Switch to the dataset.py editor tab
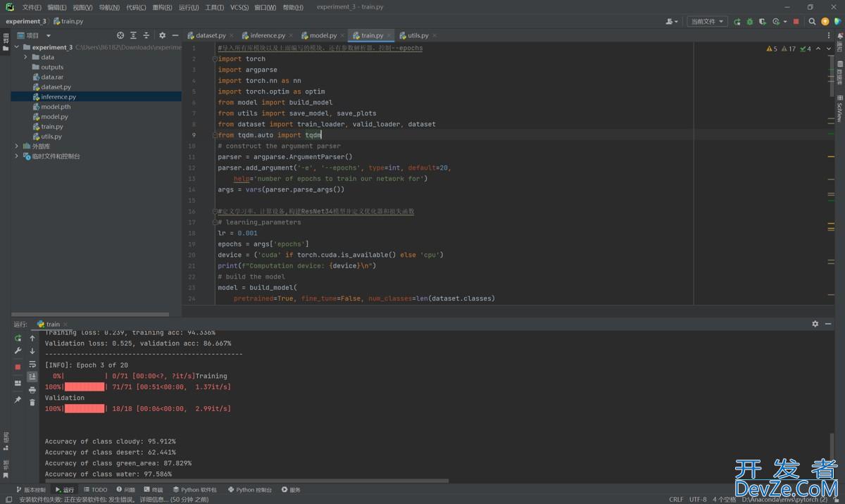 point(210,35)
